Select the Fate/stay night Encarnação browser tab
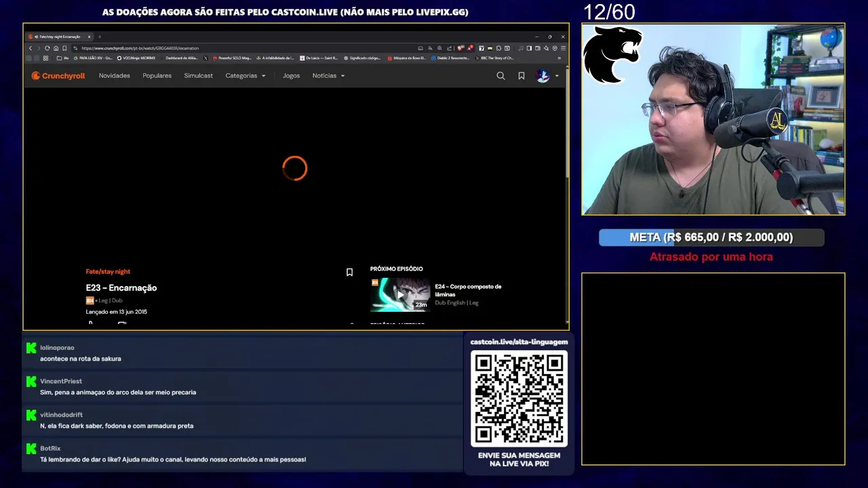Screen dimensions: 868x488 pyautogui.click(x=59, y=37)
